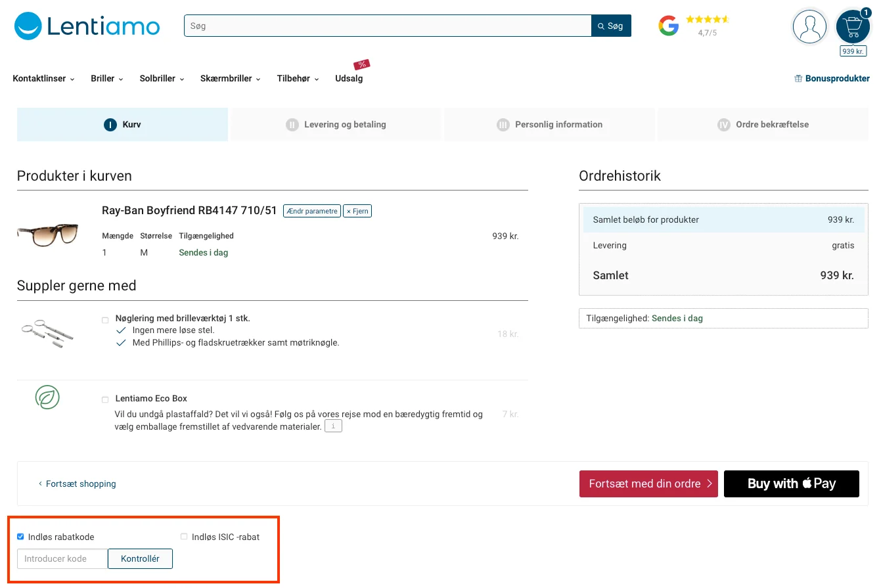Screen dimensions: 881x588
Task: Click the Lentiamo smiley logo
Action: coord(28,26)
